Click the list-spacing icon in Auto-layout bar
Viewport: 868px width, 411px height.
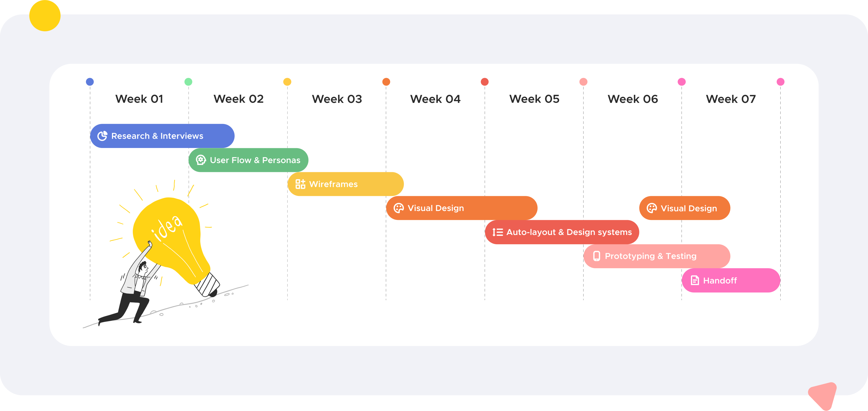point(497,232)
